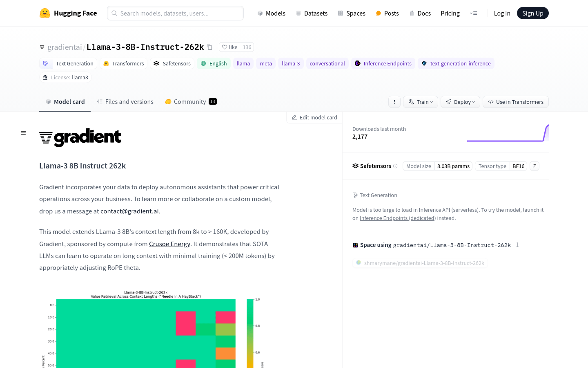Expand the Deploy dropdown
This screenshot has width=588, height=368.
click(460, 102)
